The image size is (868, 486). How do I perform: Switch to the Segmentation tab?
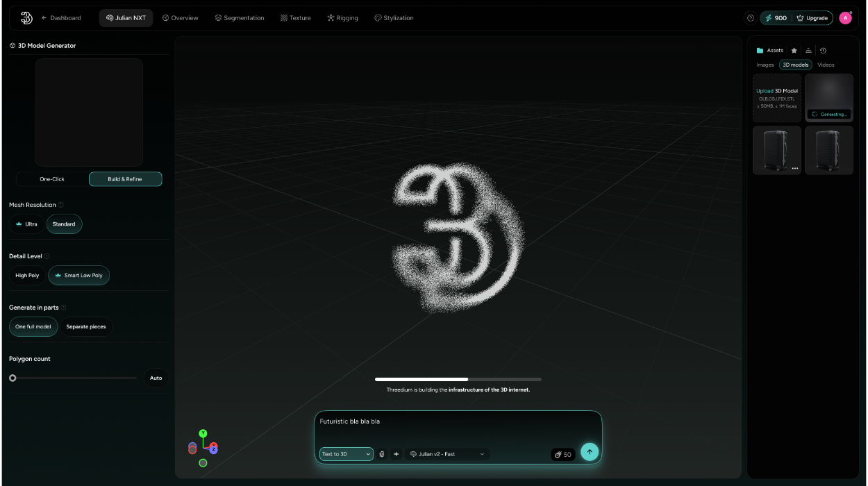coord(239,18)
